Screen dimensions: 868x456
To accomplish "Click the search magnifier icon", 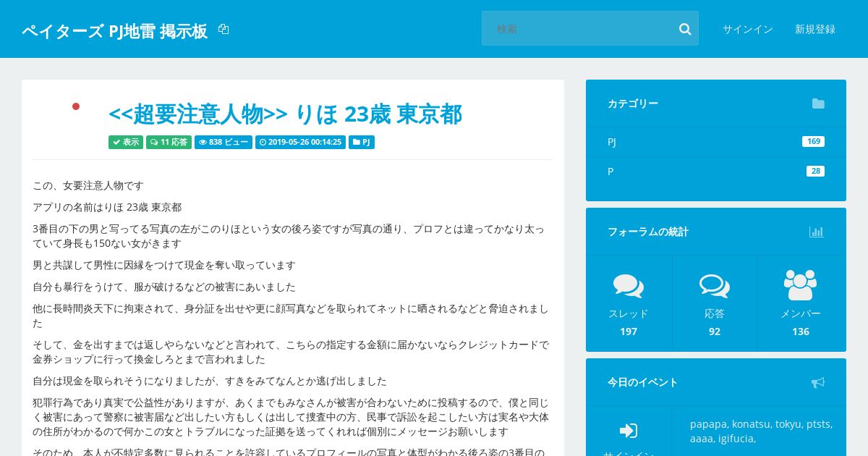I will point(685,29).
